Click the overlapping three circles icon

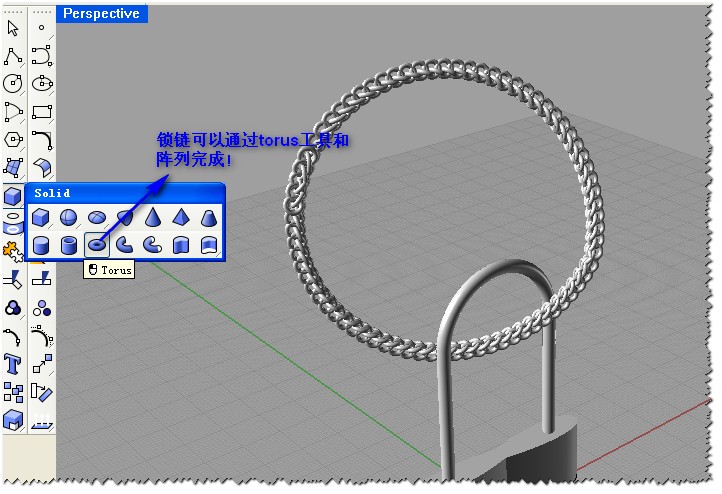click(x=13, y=308)
